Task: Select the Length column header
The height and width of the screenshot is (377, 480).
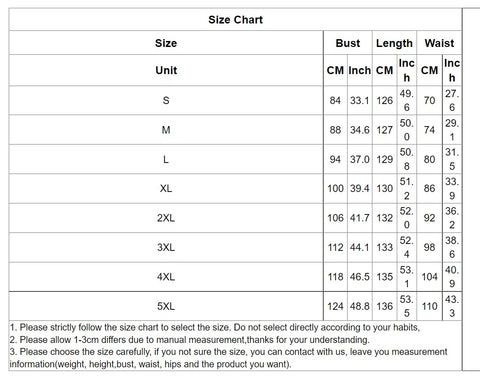Action: (394, 43)
